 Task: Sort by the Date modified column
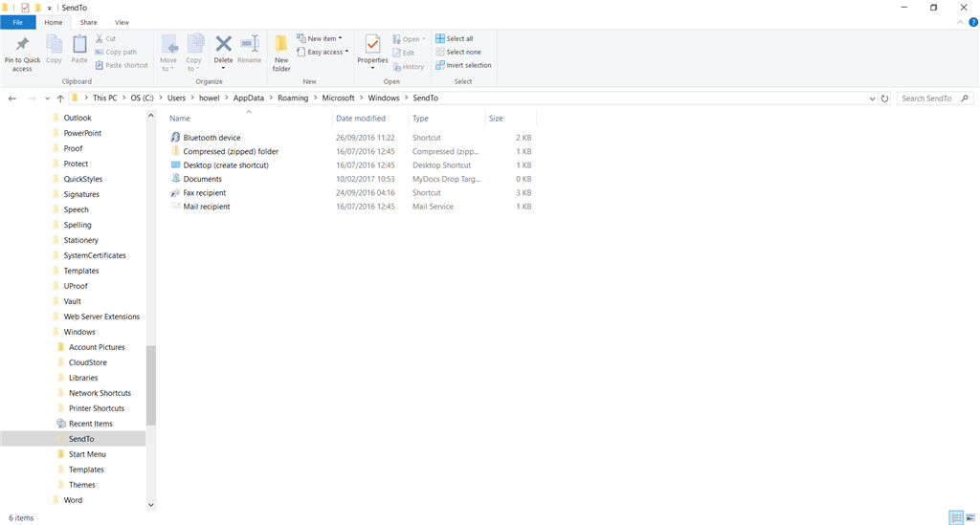(370, 118)
